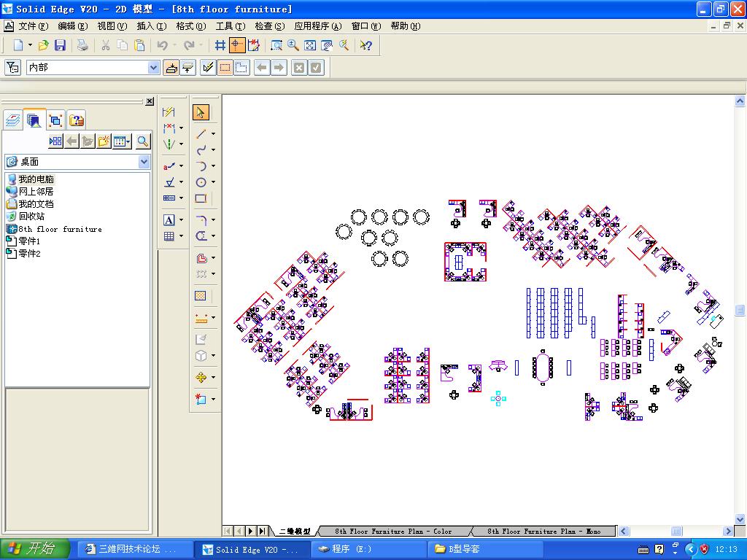Screen dimensions: 747x560
Task: Click the vertical scrollbar down arrow of drawing area
Action: pyautogui.click(x=740, y=518)
